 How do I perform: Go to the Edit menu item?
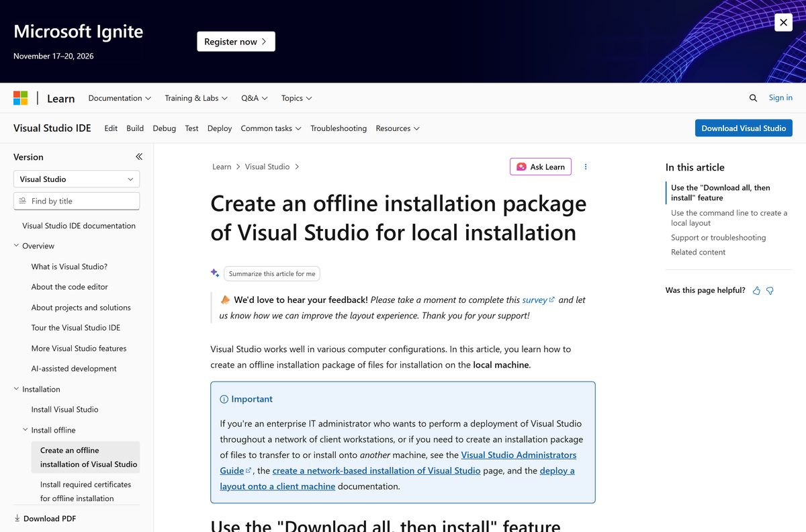point(111,128)
